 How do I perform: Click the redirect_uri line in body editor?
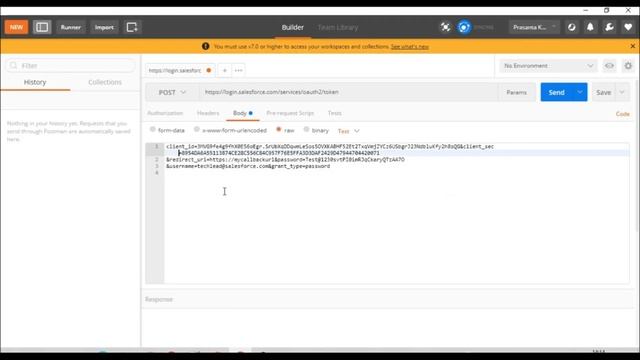pos(285,160)
